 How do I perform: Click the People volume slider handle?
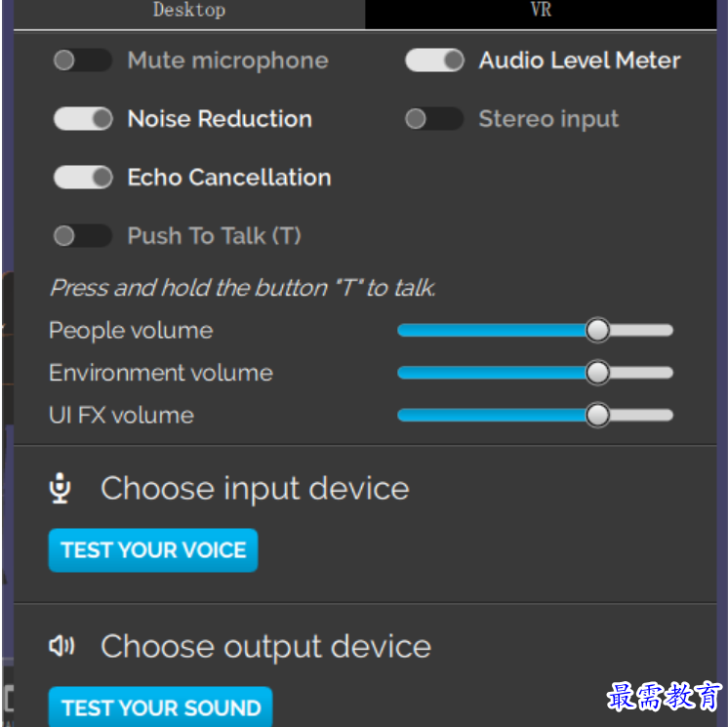point(597,330)
